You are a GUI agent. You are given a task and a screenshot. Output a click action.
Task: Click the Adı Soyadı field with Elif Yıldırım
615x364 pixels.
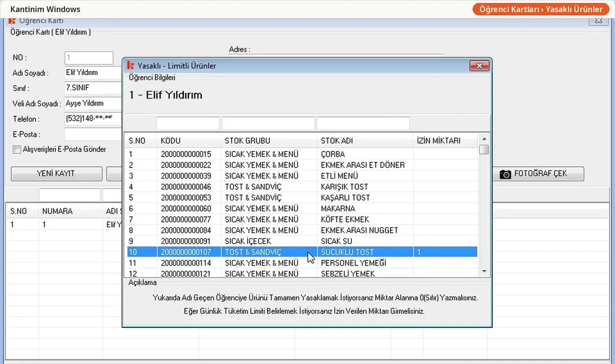93,73
